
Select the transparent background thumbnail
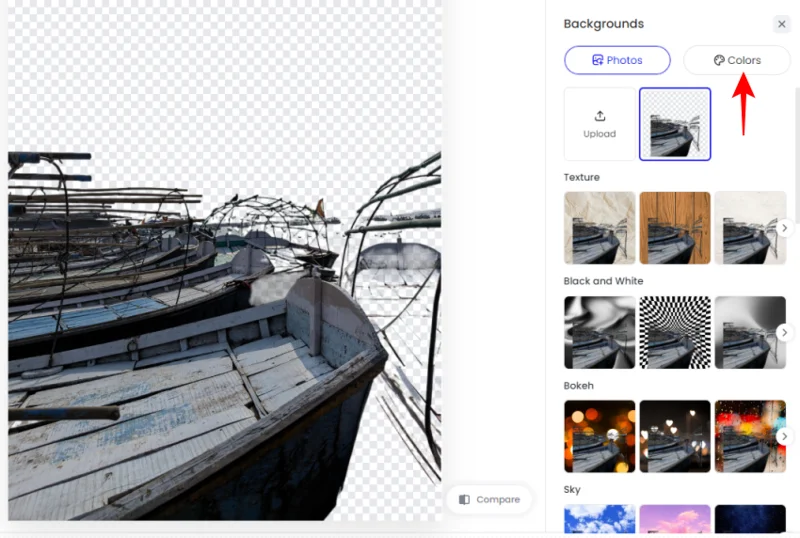pyautogui.click(x=675, y=124)
